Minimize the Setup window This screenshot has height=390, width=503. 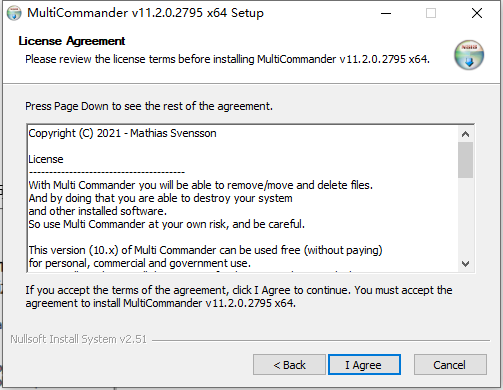pos(386,13)
